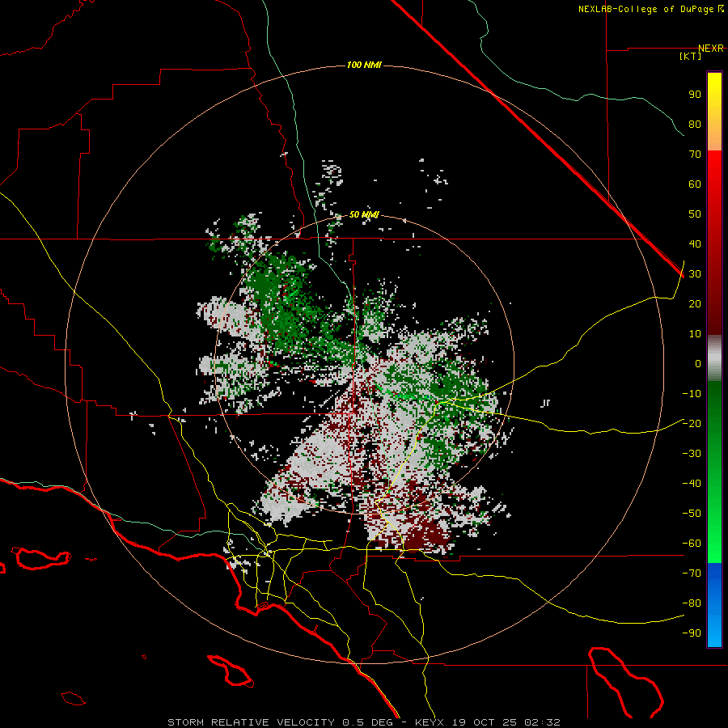Click the gray zero-velocity color bar segment
This screenshot has height=728, width=728.
714,358
